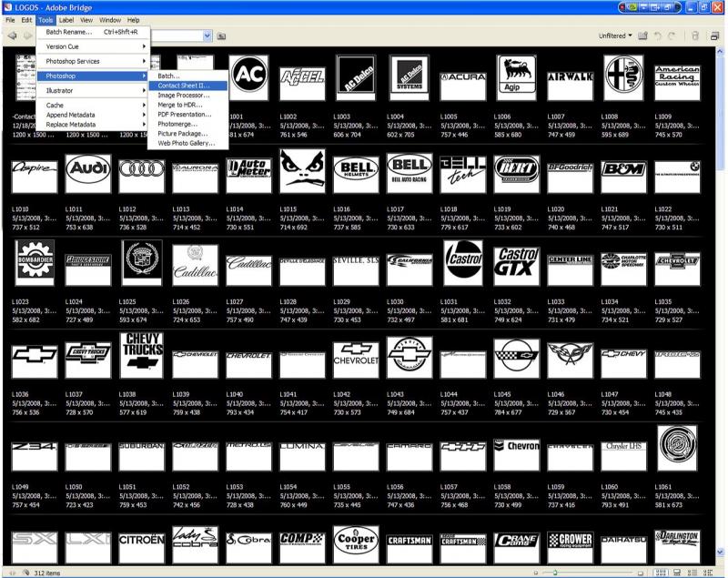The image size is (728, 578).
Task: Open the View menu
Action: pyautogui.click(x=86, y=20)
